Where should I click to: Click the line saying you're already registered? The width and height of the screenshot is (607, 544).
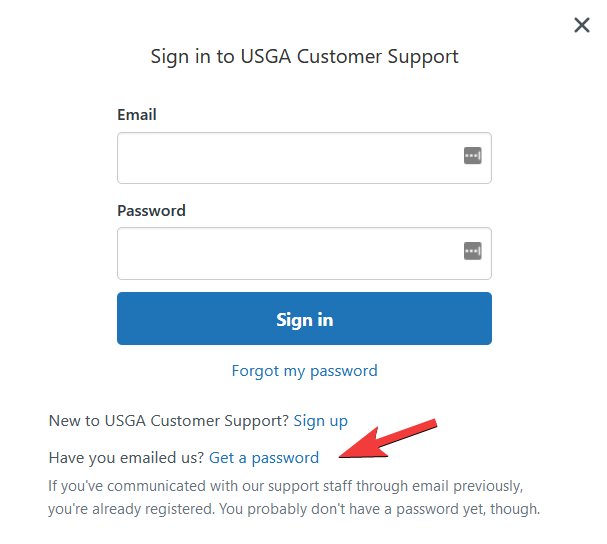(294, 509)
